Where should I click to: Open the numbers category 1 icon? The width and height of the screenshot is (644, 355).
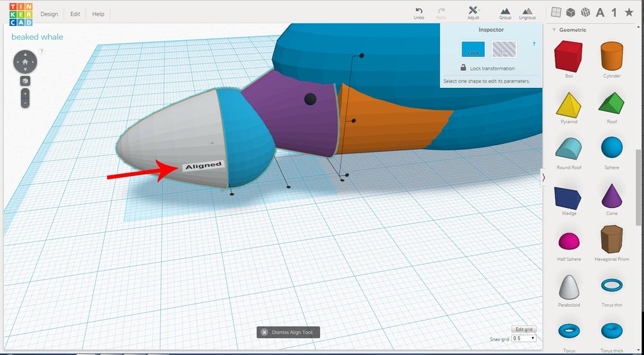[x=614, y=13]
